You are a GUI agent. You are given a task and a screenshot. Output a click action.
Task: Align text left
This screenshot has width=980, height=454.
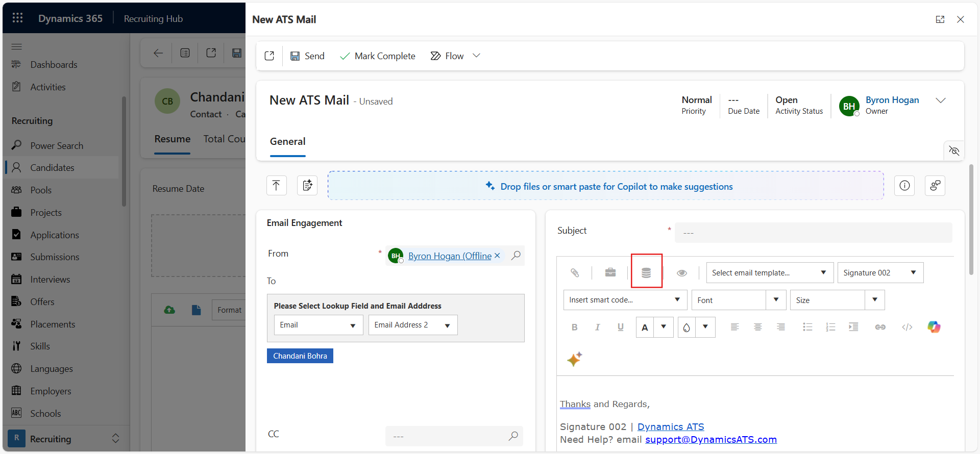[x=735, y=327]
